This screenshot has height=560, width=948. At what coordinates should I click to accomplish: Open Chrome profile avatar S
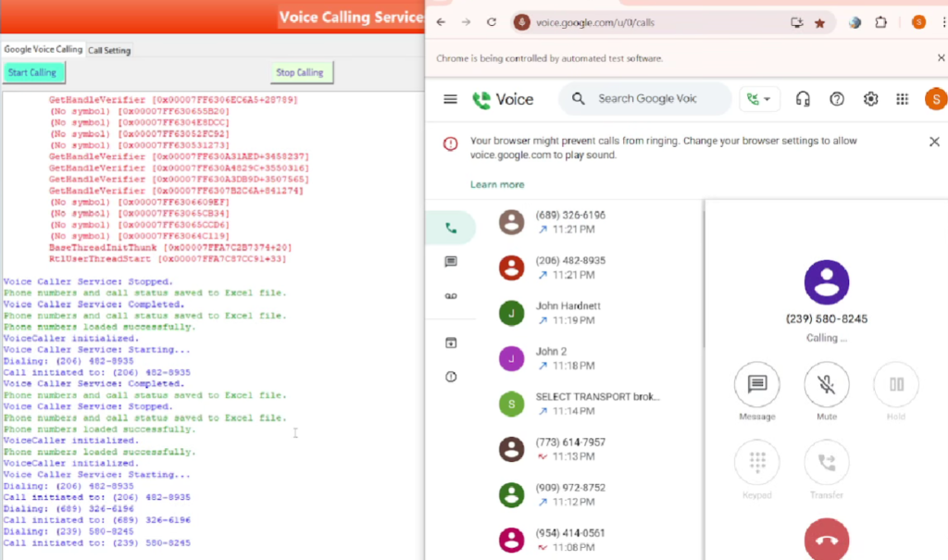(918, 22)
